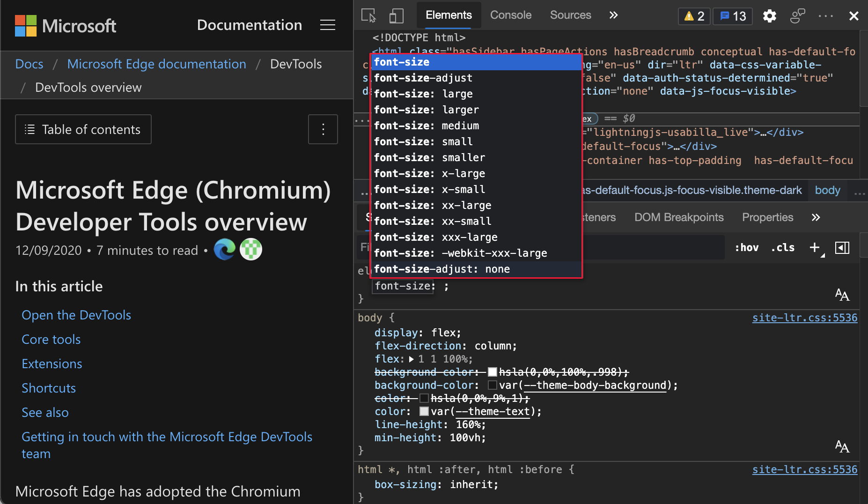Select the inspect element tool
The height and width of the screenshot is (504, 868).
(x=368, y=15)
